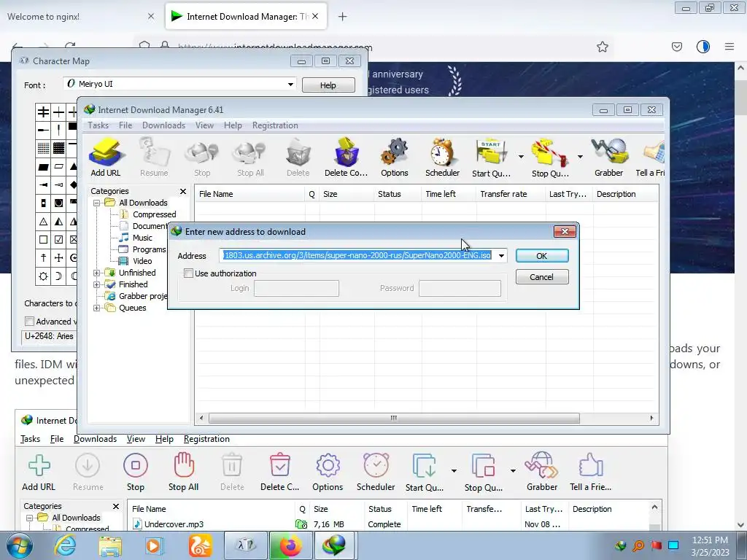Open File menu in IDM 6.41
This screenshot has width=747, height=560.
pos(125,125)
